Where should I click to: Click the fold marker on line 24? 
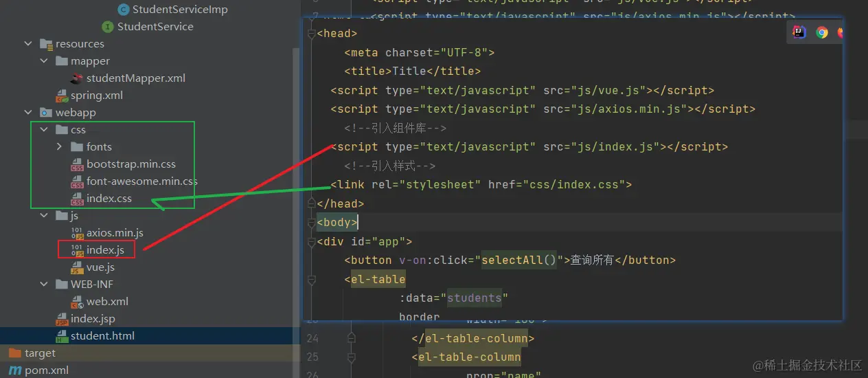pos(352,338)
